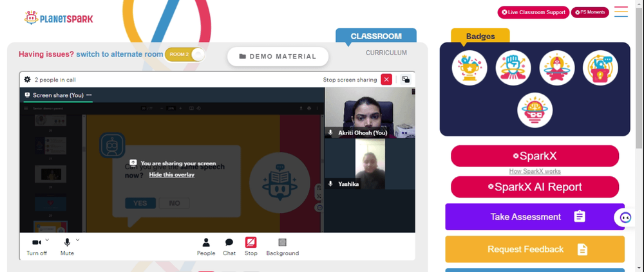Toggle the ROOM 2 alternate room switch

[x=185, y=54]
